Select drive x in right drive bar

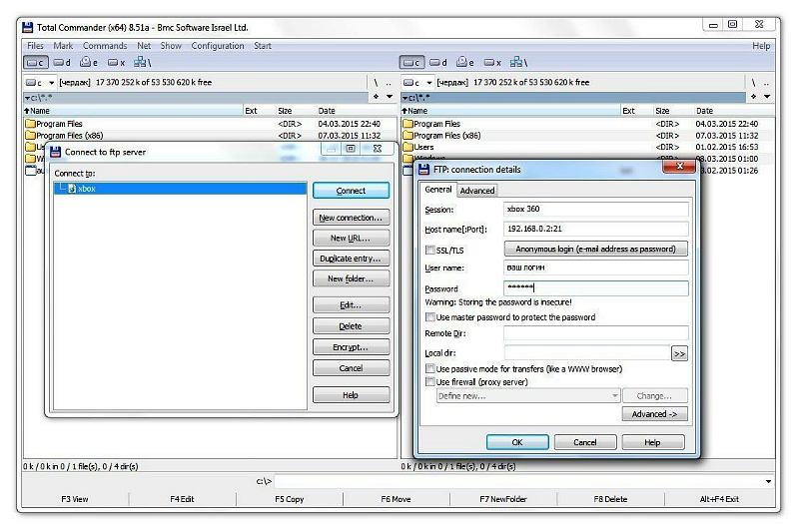493,62
